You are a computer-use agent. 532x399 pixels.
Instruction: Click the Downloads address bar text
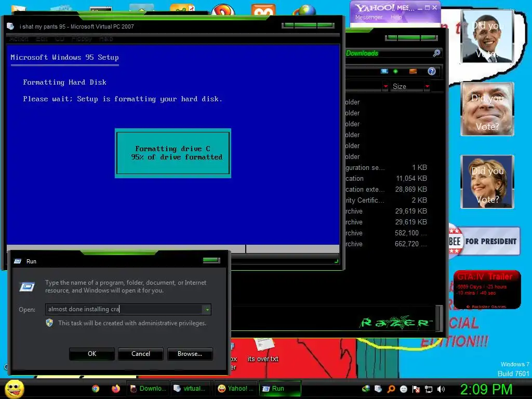tap(362, 54)
